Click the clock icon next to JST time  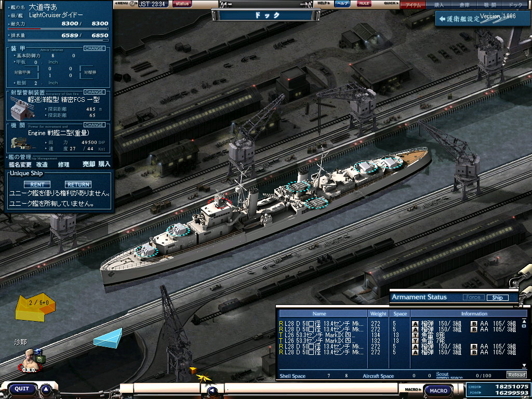132,4
